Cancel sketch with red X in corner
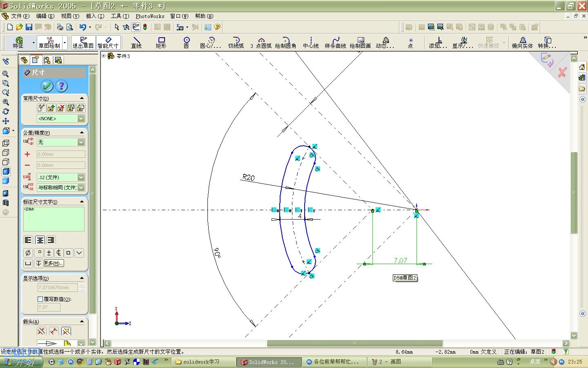588x368 pixels. [x=562, y=72]
